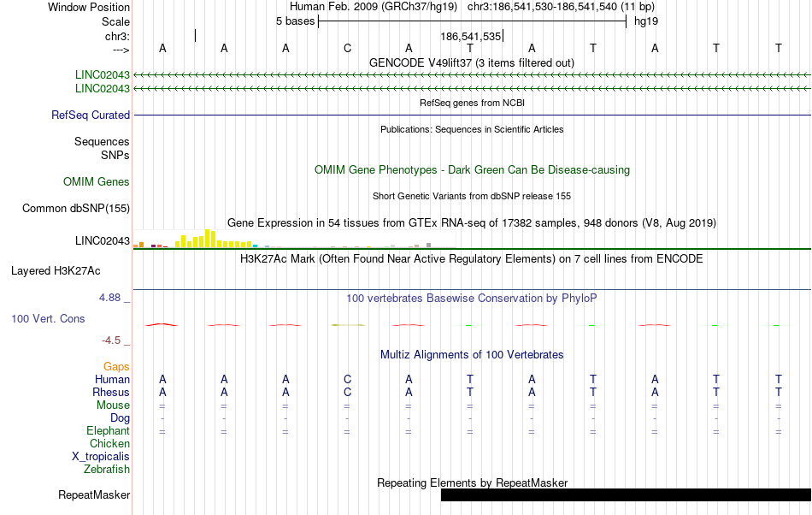Click the C base in the Human alignment row

[348, 379]
